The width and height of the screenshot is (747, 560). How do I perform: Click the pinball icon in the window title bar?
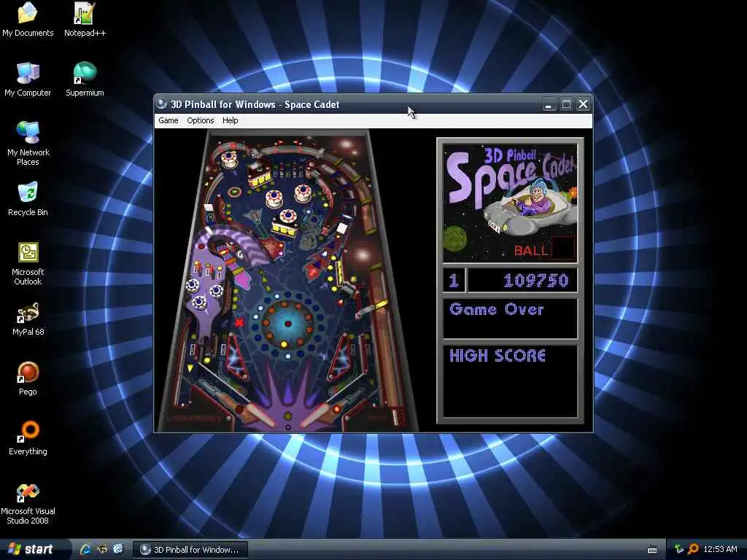point(162,104)
